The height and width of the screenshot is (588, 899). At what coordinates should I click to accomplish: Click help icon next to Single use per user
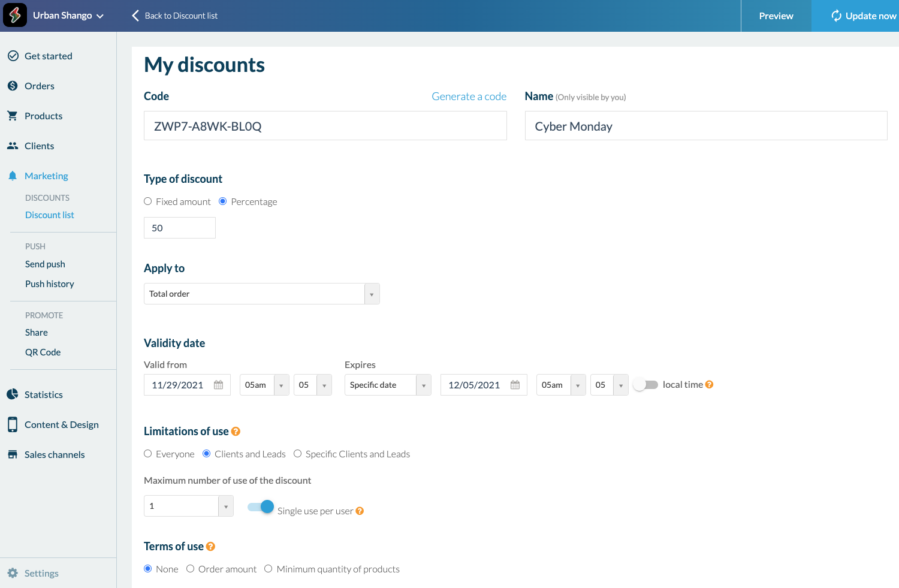(x=360, y=511)
